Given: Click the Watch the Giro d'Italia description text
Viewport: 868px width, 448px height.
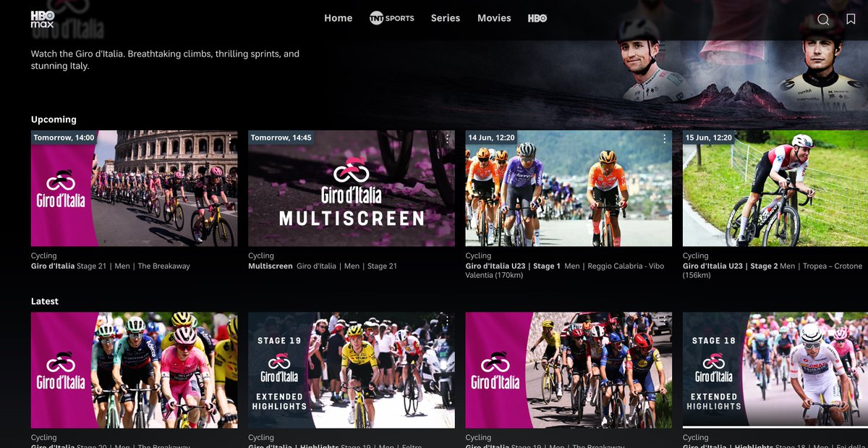Looking at the screenshot, I should pos(165,60).
